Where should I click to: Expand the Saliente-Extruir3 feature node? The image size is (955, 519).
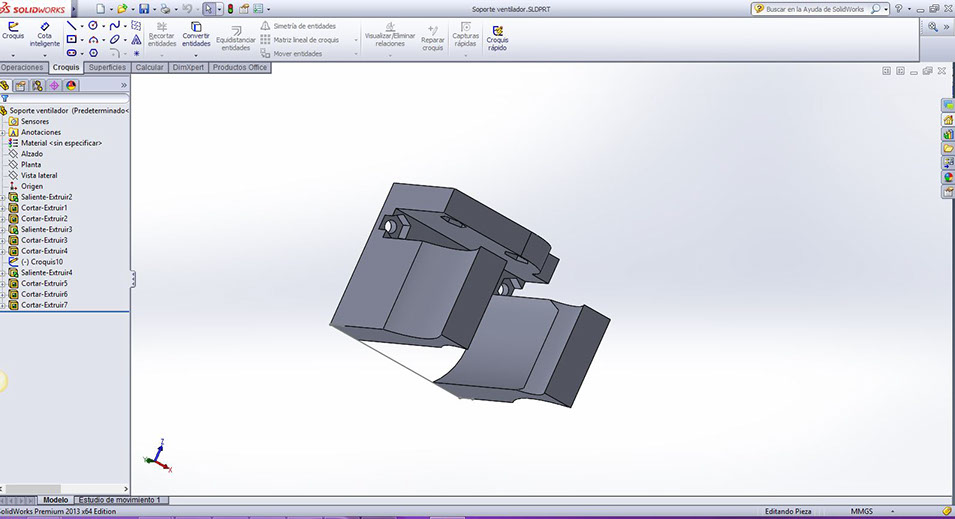[2, 230]
